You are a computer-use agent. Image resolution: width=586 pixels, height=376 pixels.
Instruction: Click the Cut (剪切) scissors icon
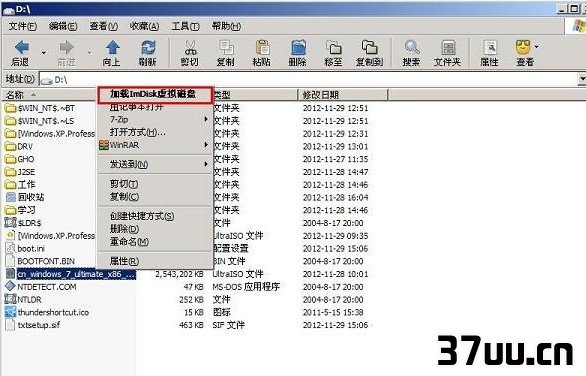coord(190,47)
